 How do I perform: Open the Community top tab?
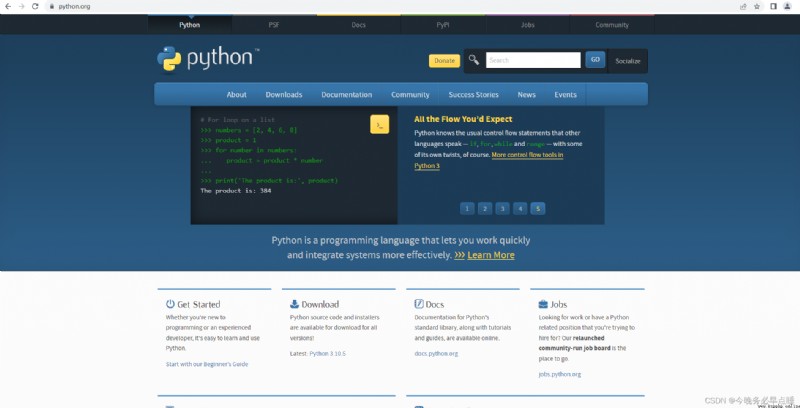(x=612, y=25)
